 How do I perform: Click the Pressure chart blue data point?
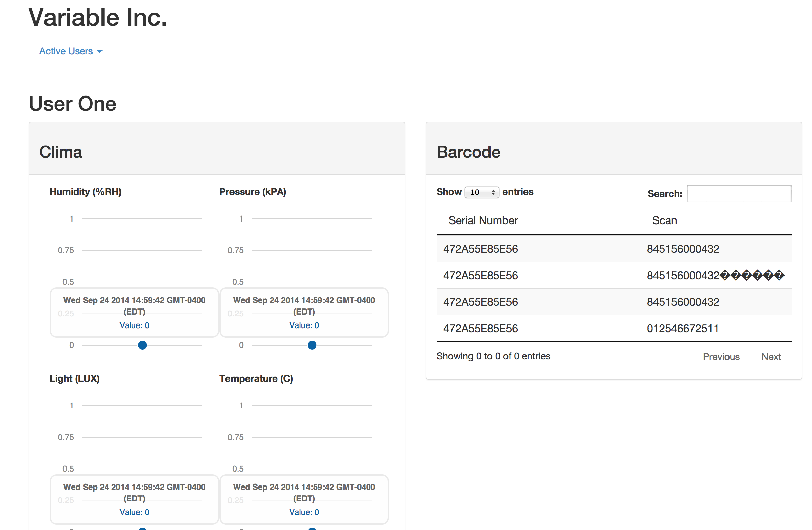tap(312, 345)
